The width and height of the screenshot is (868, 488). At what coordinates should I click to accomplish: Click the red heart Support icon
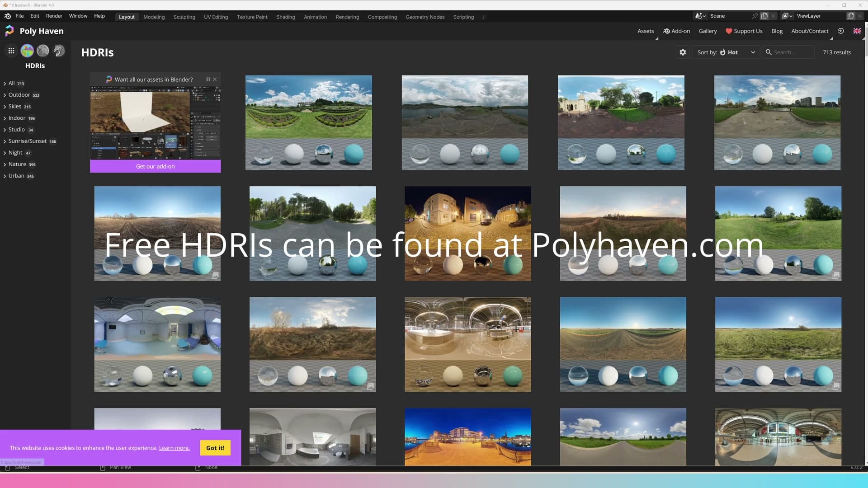729,31
